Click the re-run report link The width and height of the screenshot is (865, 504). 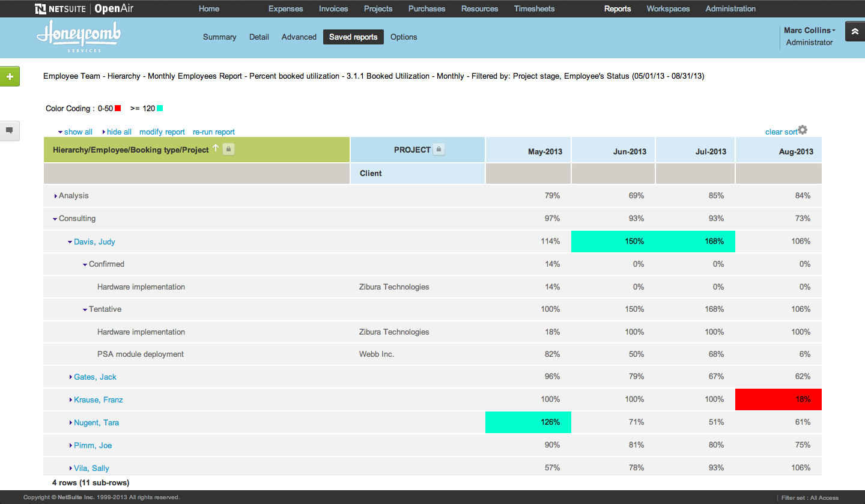pos(213,132)
